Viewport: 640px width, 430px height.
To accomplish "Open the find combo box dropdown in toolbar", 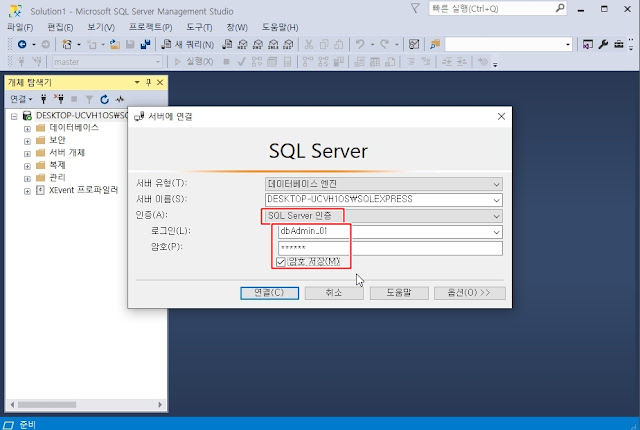I will (x=568, y=44).
